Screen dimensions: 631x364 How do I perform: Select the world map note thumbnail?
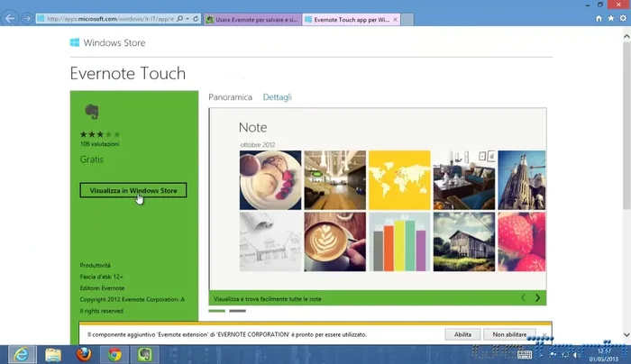pos(399,180)
